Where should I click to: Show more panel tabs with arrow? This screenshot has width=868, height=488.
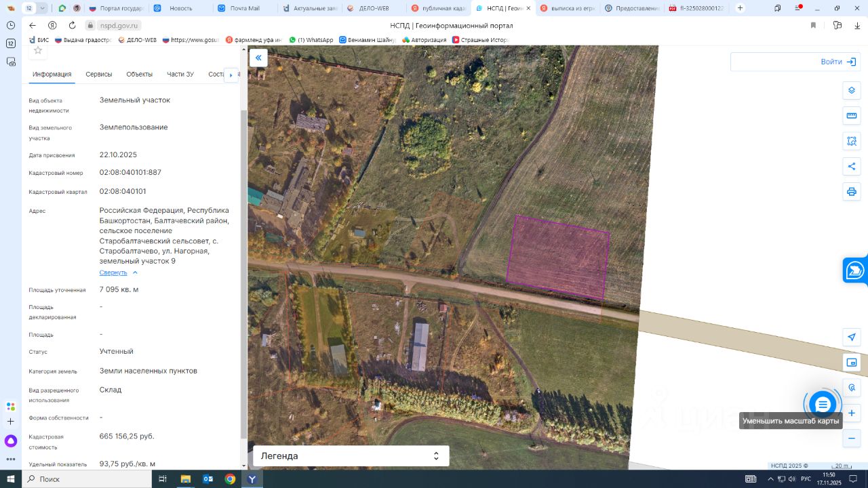click(231, 75)
